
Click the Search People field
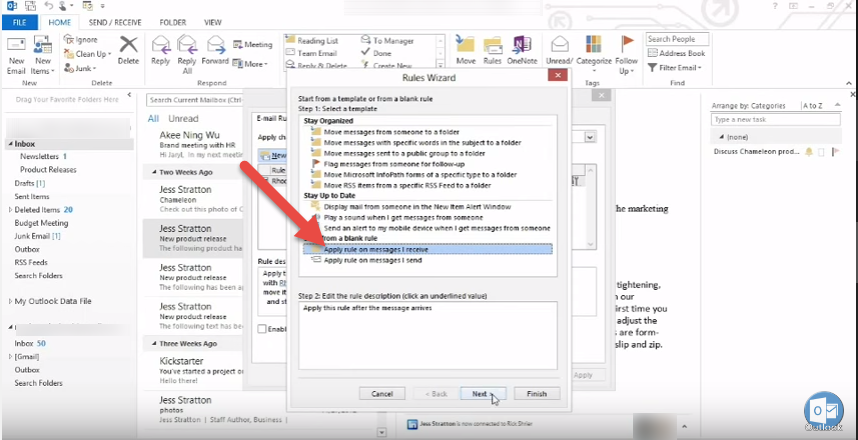[x=677, y=39]
